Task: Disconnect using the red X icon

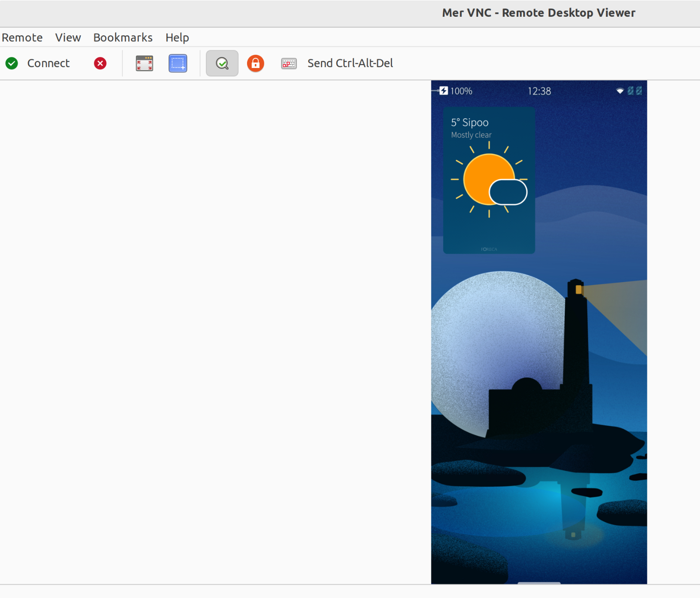Action: click(x=100, y=64)
